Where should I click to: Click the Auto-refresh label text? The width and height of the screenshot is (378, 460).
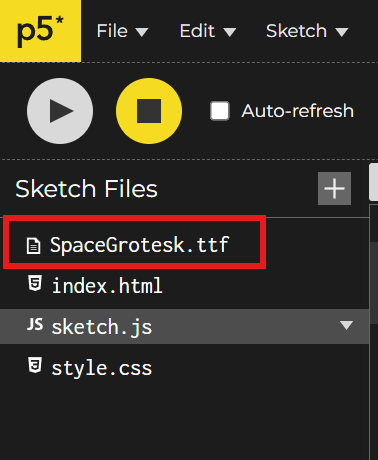(x=298, y=111)
